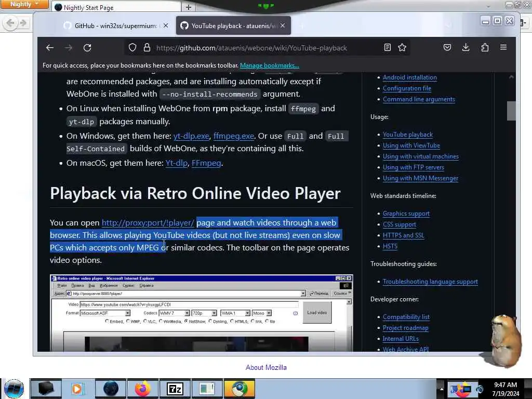
Task: Click back arrow in the Nightly background window
Action: (x=10, y=23)
